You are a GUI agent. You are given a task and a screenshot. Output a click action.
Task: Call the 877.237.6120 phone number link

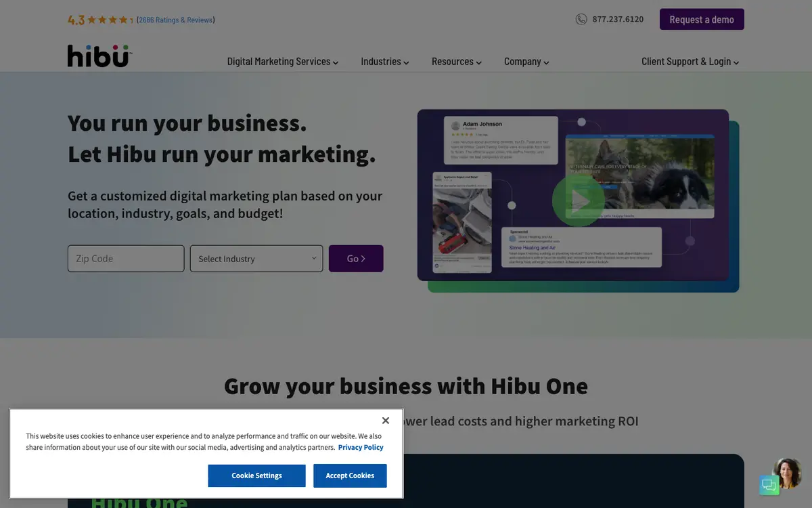click(x=618, y=20)
